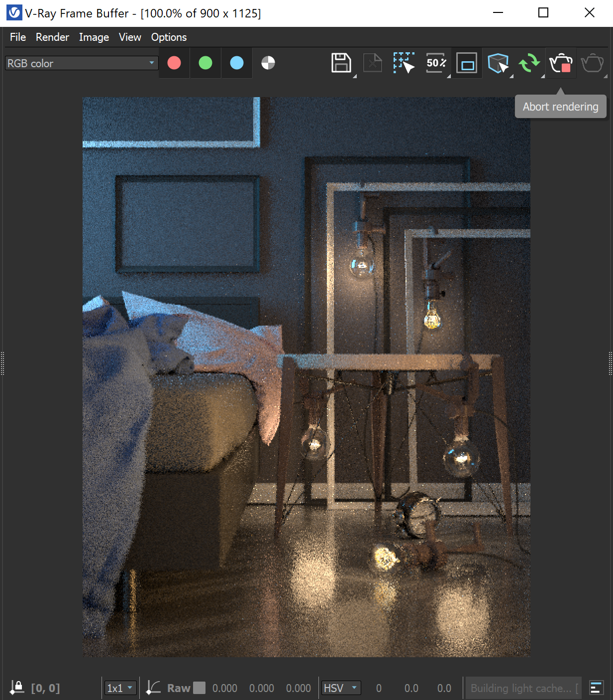This screenshot has width=613, height=700.
Task: Toggle the blue channel swatch
Action: pyautogui.click(x=236, y=63)
